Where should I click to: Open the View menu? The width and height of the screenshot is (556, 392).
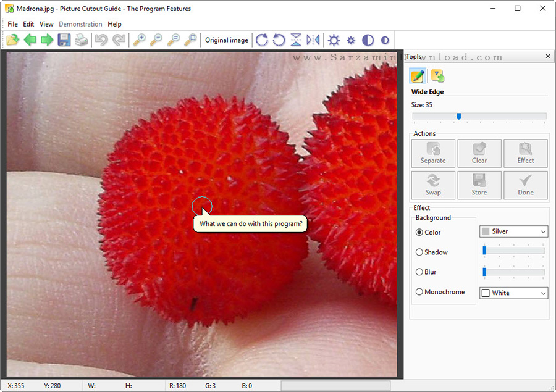tap(46, 24)
